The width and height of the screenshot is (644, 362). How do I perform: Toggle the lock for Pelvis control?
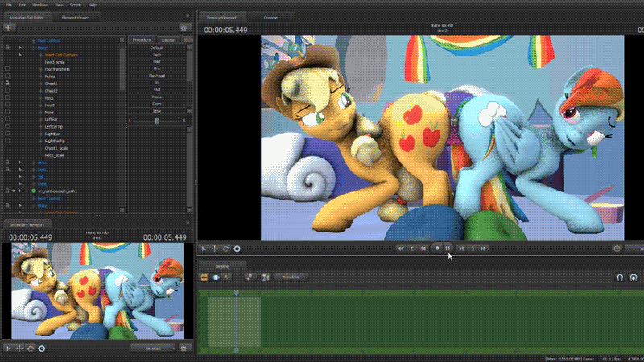coord(7,76)
